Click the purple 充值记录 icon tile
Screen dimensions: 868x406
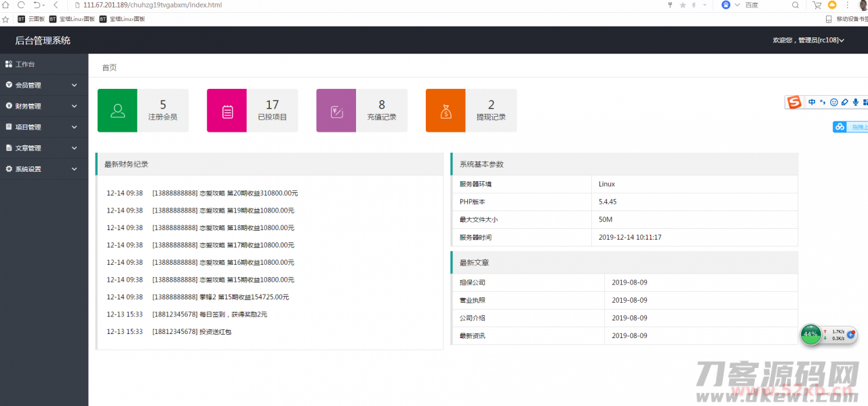(336, 111)
